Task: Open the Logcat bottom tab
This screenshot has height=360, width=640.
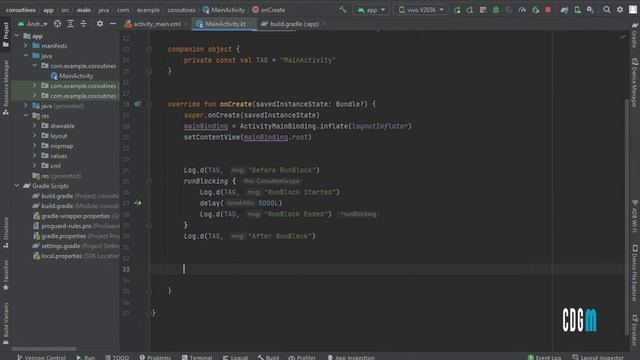Action: tap(236, 357)
